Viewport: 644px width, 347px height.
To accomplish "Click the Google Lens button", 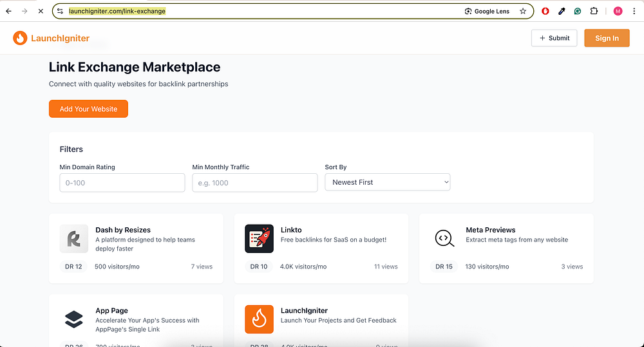I will click(x=487, y=11).
